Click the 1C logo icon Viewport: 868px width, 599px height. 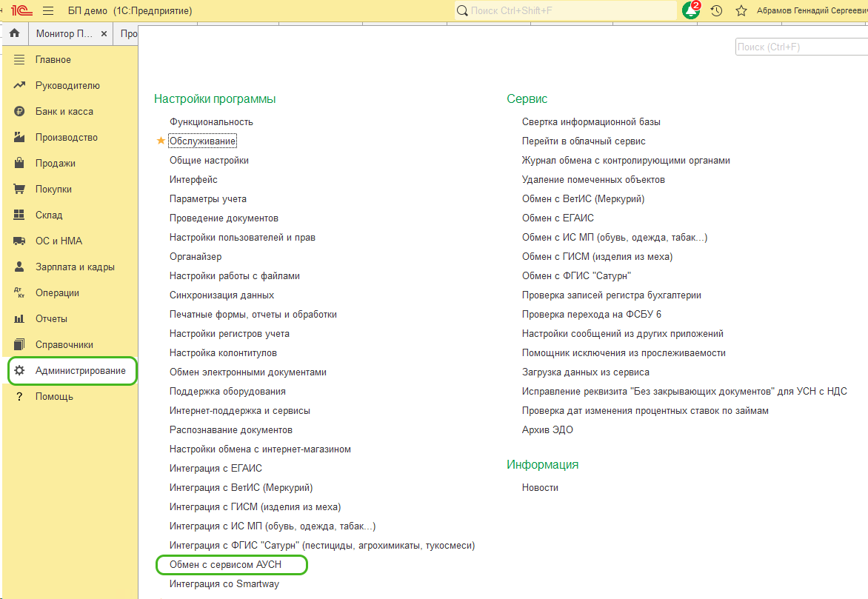(x=19, y=11)
